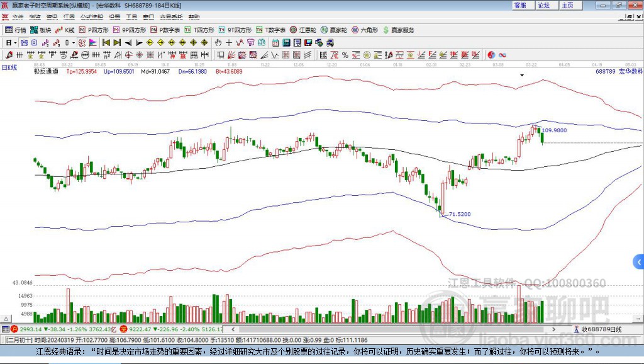Viewport: 644px width, 364px height.
Task: Jump to first bar icon
Action: click(x=106, y=43)
